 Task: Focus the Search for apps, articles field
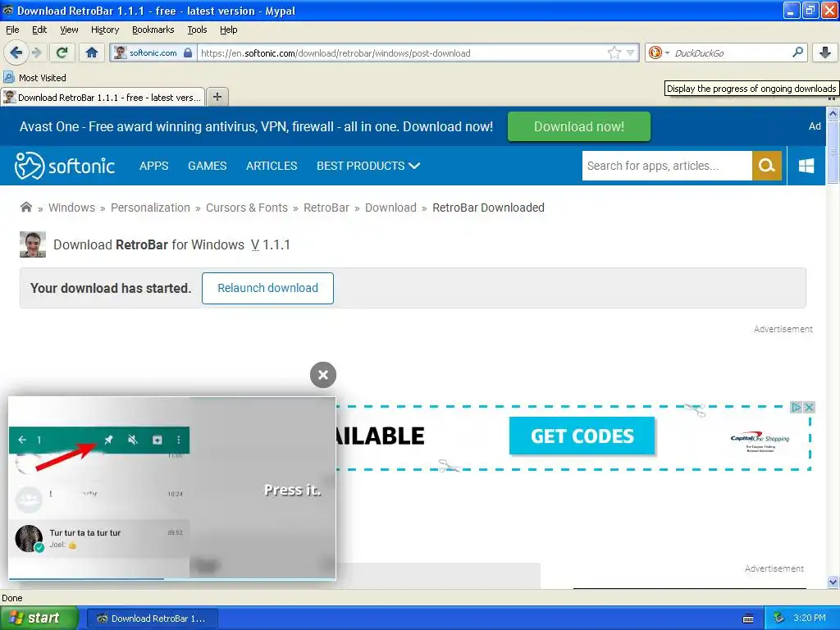pos(667,166)
